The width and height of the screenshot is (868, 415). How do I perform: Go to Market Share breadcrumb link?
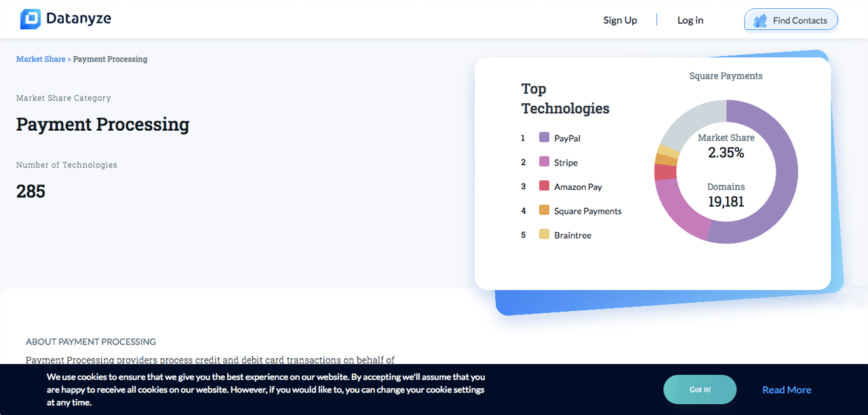(41, 59)
